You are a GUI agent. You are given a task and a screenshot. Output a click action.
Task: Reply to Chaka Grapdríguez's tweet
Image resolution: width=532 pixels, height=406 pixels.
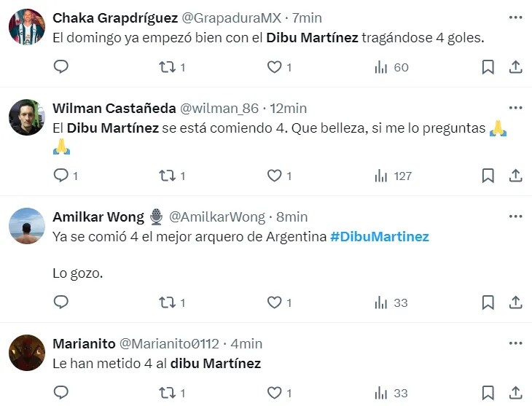61,67
